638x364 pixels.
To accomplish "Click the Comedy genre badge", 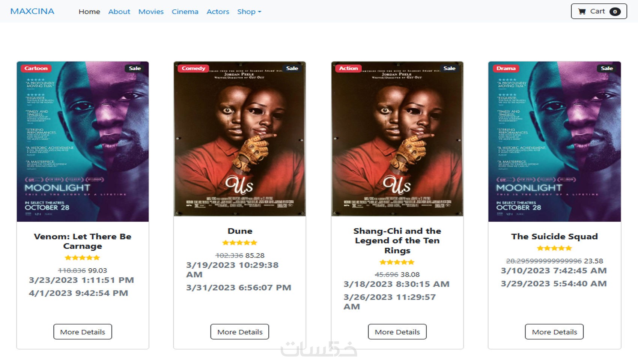I will 194,68.
